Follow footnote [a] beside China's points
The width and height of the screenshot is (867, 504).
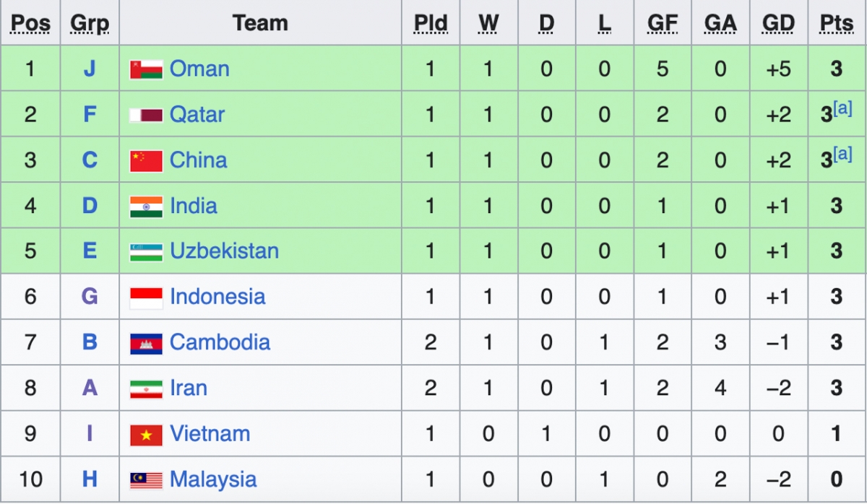(x=843, y=155)
